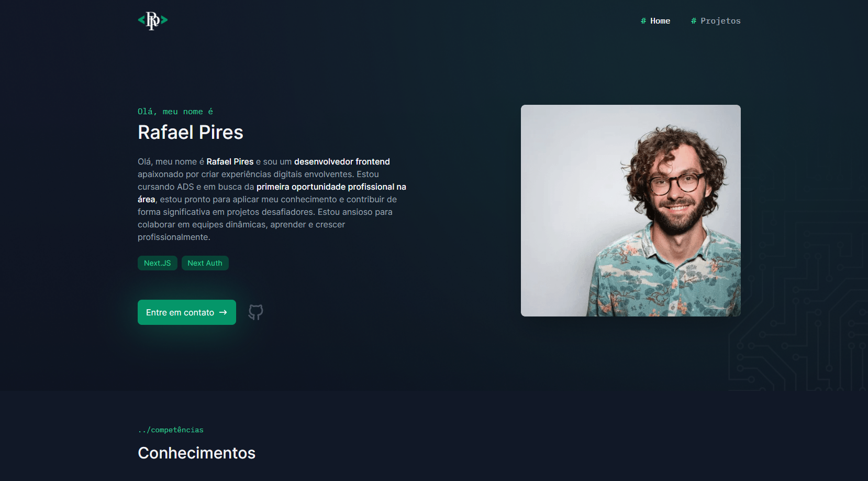The image size is (868, 481).
Task: Click bold 'primeira oportunidade profissional' phrase
Action: [325, 187]
